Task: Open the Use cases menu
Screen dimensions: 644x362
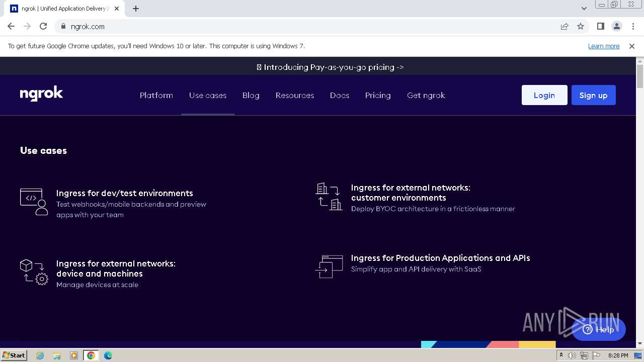Action: (x=208, y=95)
